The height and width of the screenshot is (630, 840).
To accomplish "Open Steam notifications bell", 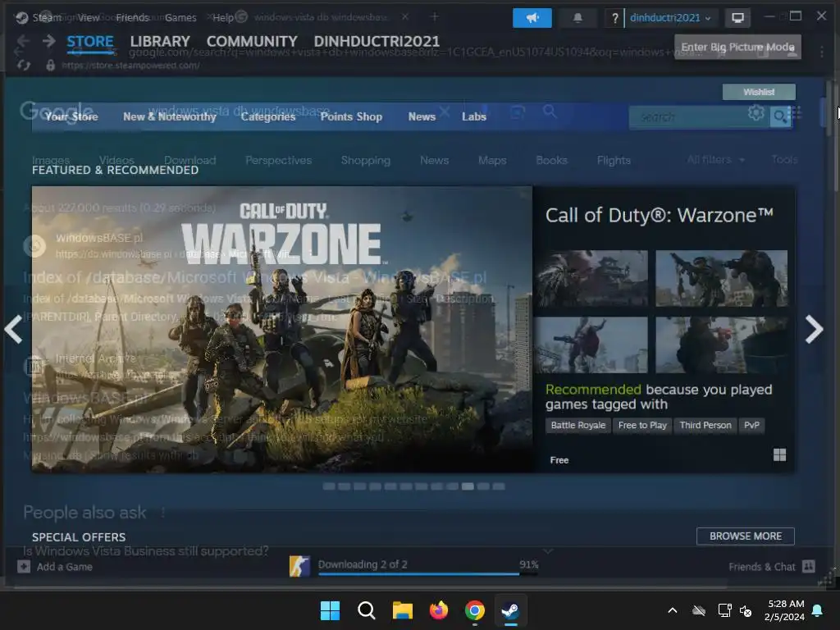I will coord(577,18).
